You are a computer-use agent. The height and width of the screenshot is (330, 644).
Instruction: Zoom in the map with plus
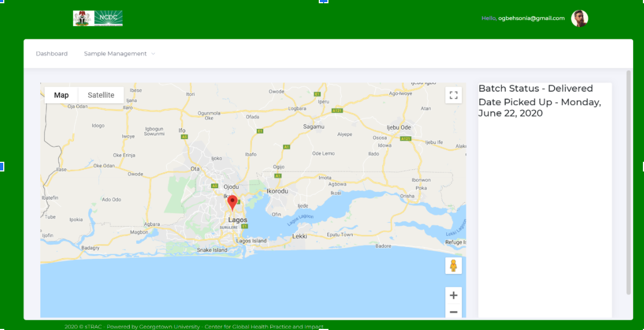(453, 295)
